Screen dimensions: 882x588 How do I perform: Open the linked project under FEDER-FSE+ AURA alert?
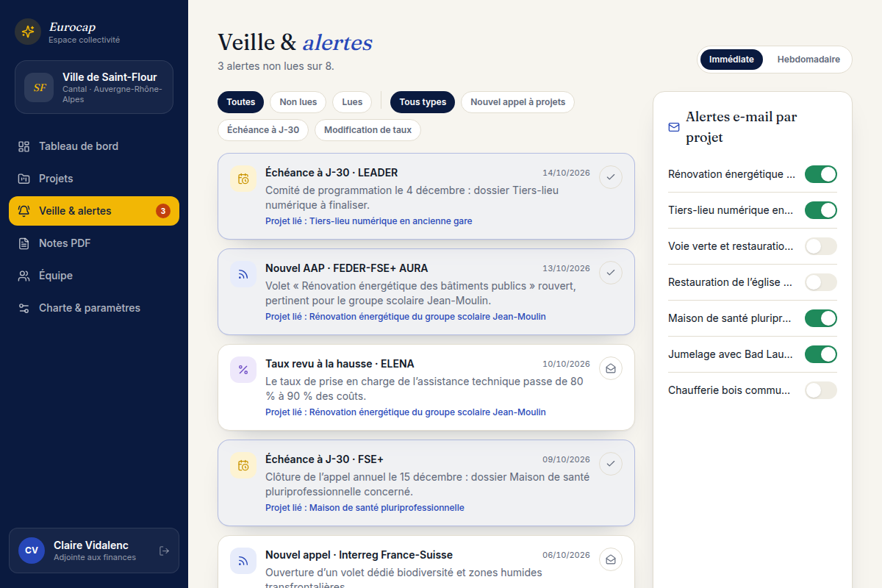[x=406, y=316]
